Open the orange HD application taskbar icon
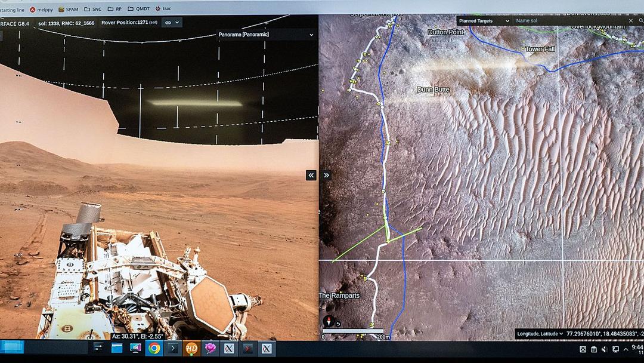The height and width of the screenshot is (363, 644). 191,349
